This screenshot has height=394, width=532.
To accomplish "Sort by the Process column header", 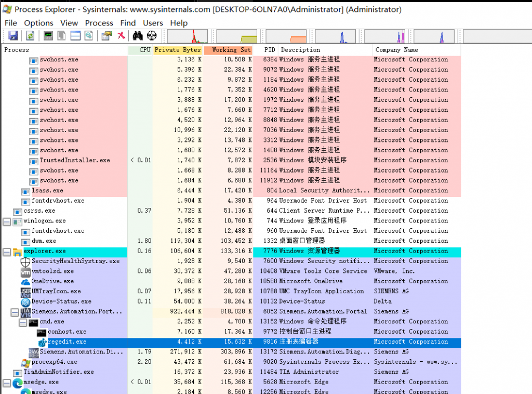I will pos(64,50).
